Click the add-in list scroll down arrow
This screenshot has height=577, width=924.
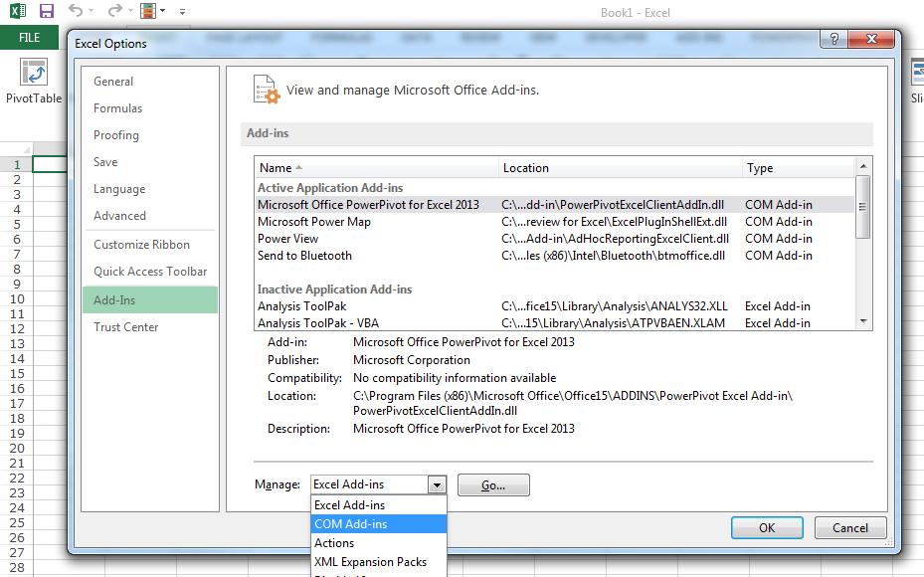click(x=863, y=321)
